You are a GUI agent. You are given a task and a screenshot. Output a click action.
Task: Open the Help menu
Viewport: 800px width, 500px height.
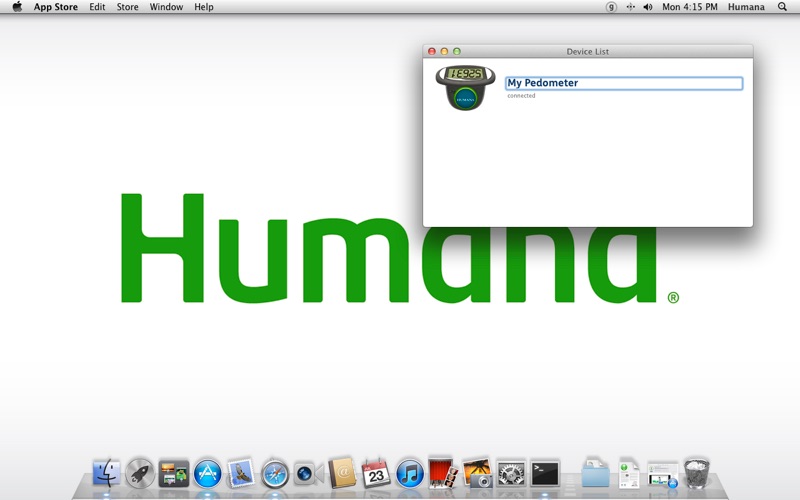tap(204, 7)
